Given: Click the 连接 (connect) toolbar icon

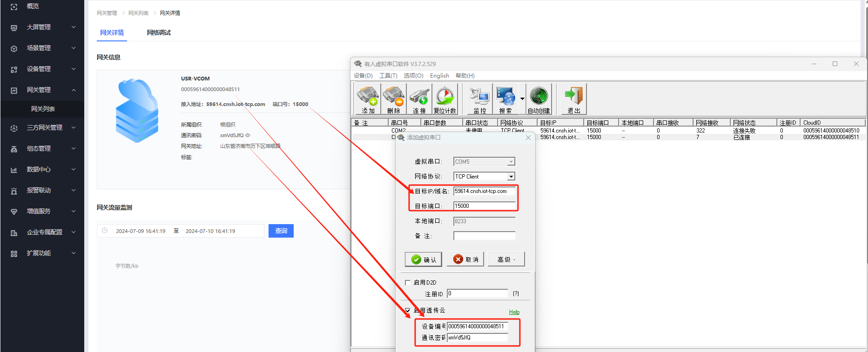Looking at the screenshot, I should 419,100.
